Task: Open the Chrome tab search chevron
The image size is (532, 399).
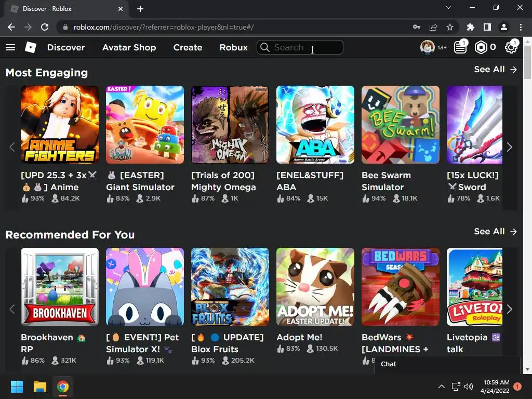Action: 448,7
